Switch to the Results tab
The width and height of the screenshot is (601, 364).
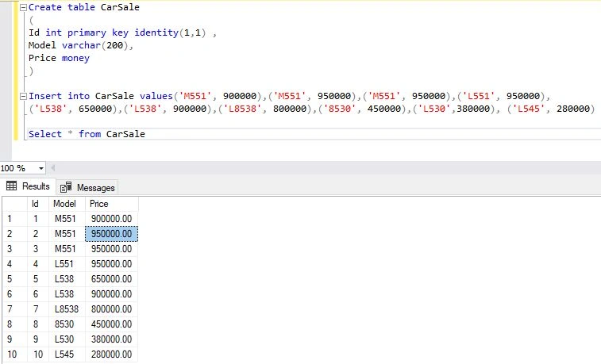pyautogui.click(x=29, y=186)
